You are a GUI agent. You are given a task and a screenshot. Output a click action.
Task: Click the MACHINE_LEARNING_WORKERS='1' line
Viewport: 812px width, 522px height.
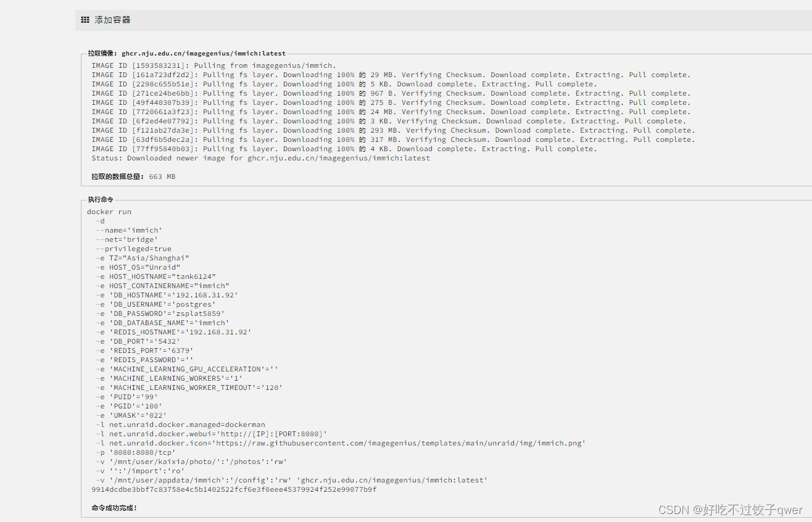tap(170, 378)
